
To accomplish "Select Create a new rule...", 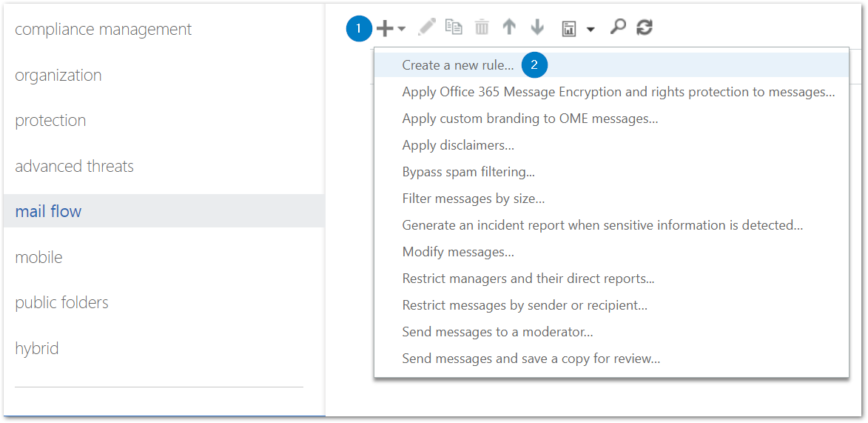I will (611, 65).
